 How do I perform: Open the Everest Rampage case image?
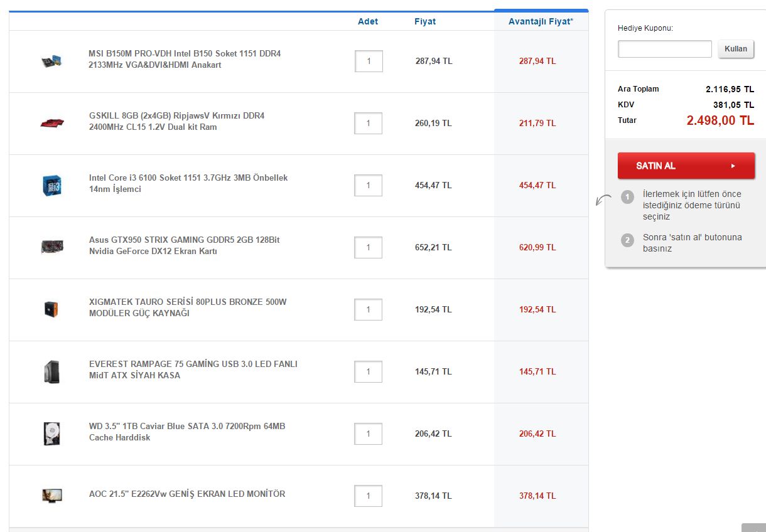pyautogui.click(x=51, y=371)
